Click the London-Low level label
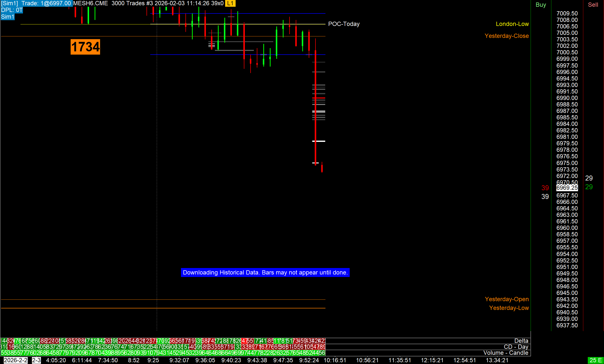Image resolution: width=604 pixels, height=364 pixels. tap(512, 24)
